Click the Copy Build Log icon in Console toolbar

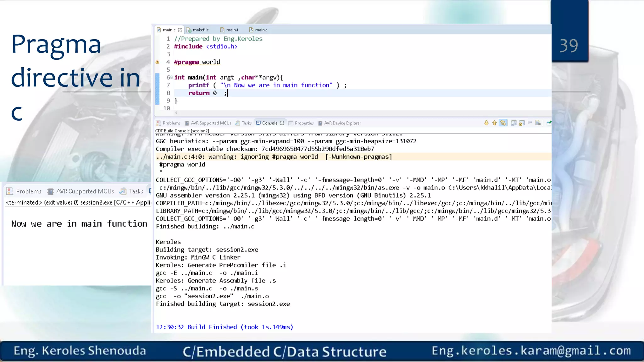click(514, 123)
